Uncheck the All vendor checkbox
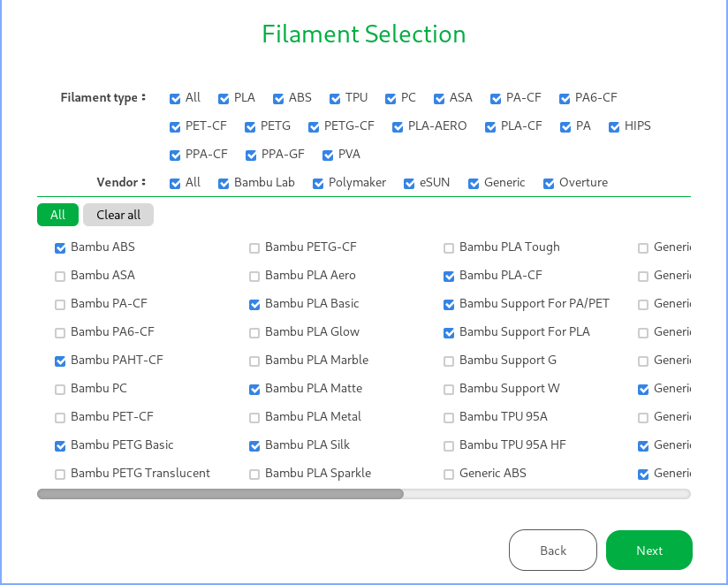728x585 pixels. tap(175, 184)
